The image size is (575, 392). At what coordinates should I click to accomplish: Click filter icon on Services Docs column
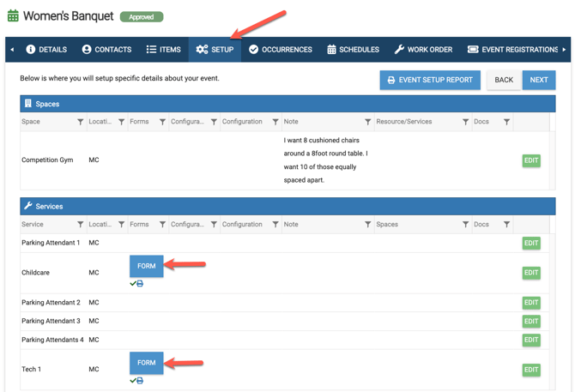click(x=507, y=225)
